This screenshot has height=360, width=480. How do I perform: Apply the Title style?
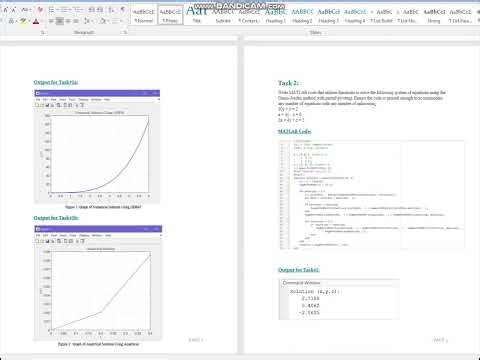click(x=197, y=15)
